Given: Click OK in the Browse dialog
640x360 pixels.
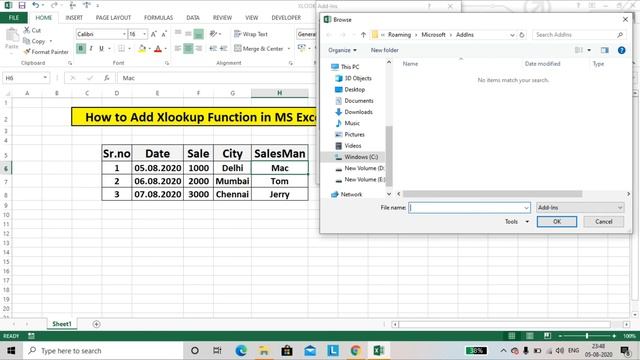Looking at the screenshot, I should pos(557,222).
